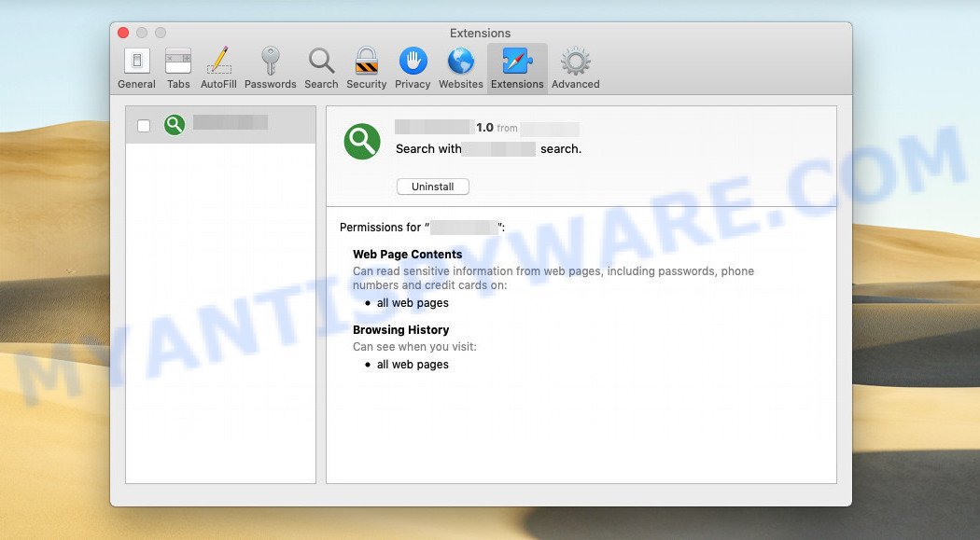Image resolution: width=980 pixels, height=540 pixels.
Task: Click the Web Page Contents heading
Action: (408, 254)
